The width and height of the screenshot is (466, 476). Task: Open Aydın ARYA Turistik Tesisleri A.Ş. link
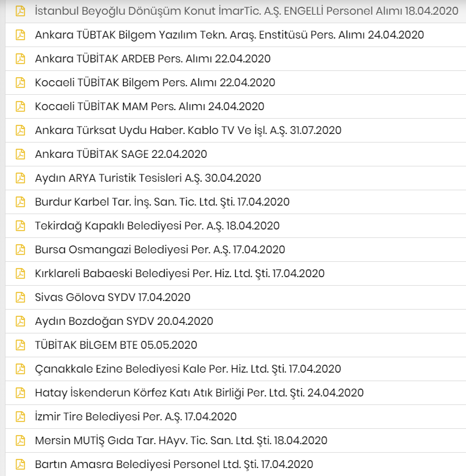(148, 178)
